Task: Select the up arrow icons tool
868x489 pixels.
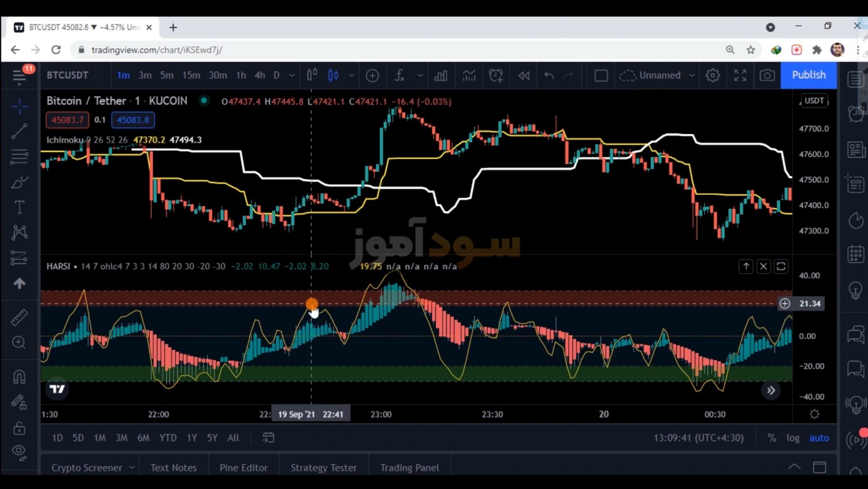Action: (x=19, y=284)
